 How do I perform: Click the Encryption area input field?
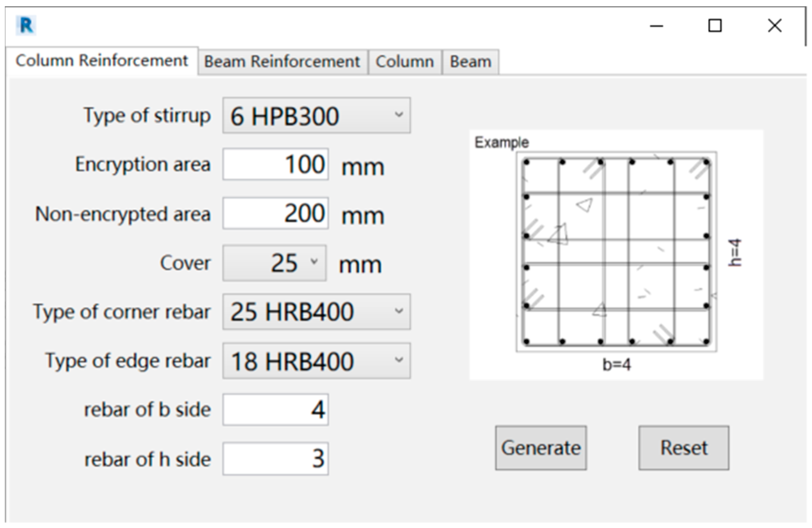pos(275,164)
